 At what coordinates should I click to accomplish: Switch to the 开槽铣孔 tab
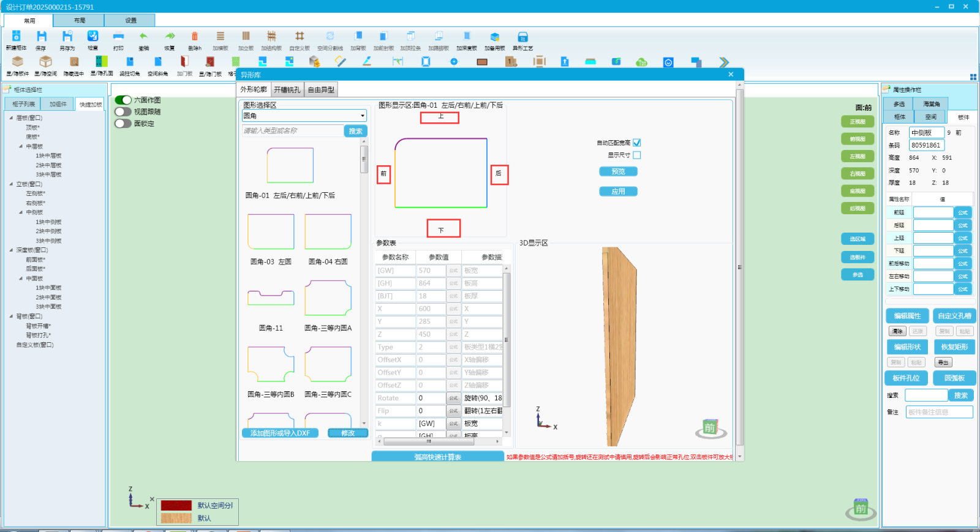pyautogui.click(x=287, y=90)
